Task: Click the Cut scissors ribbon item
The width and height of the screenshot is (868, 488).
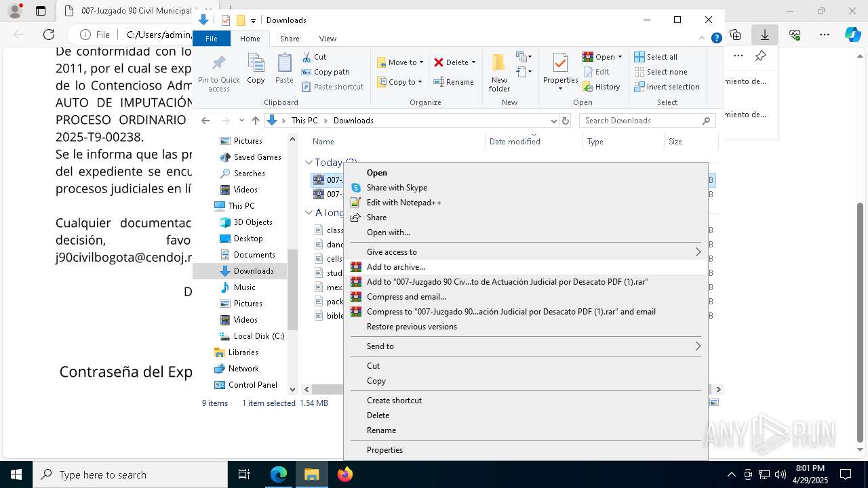Action: 314,57
